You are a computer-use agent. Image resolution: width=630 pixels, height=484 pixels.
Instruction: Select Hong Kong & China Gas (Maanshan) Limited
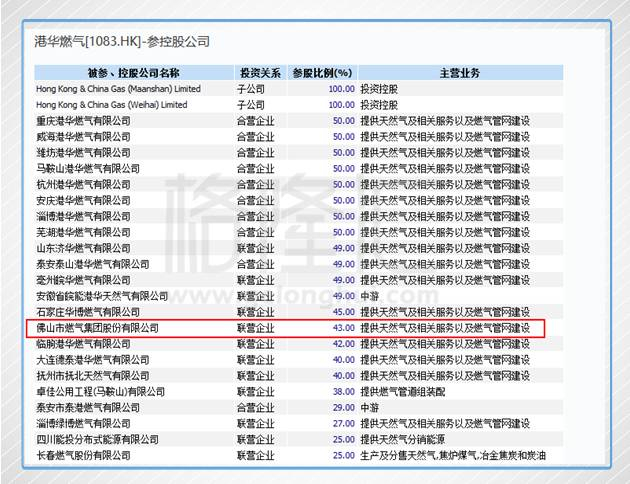(118, 89)
